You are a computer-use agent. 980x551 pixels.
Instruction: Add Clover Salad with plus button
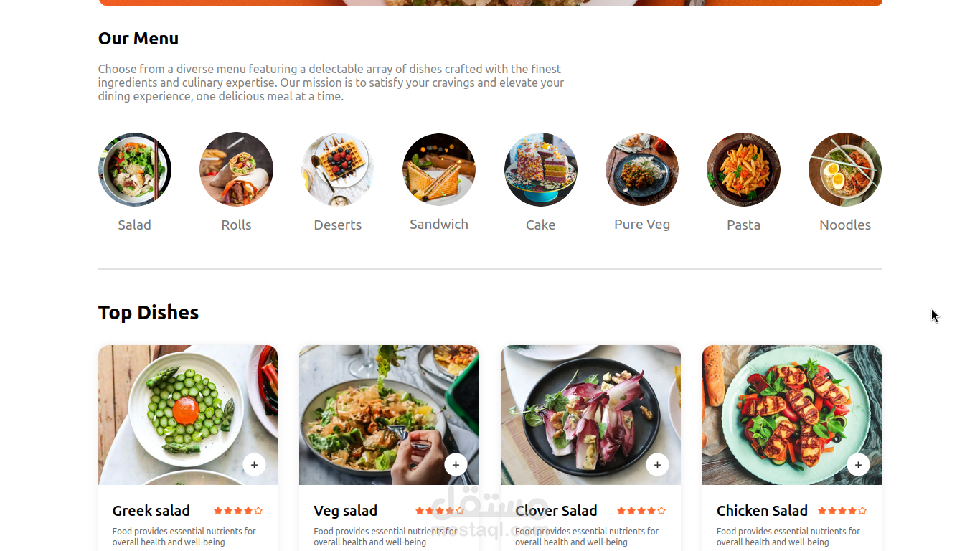click(x=657, y=465)
